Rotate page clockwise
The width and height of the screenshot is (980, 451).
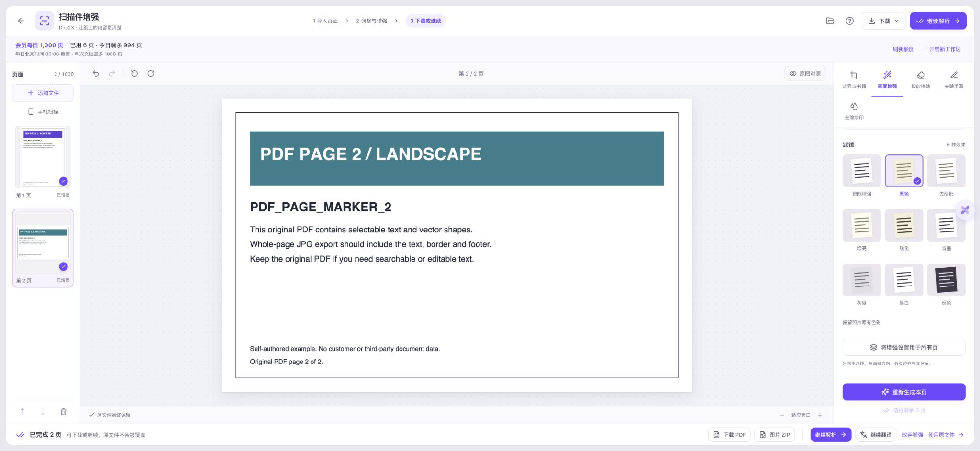click(x=151, y=73)
